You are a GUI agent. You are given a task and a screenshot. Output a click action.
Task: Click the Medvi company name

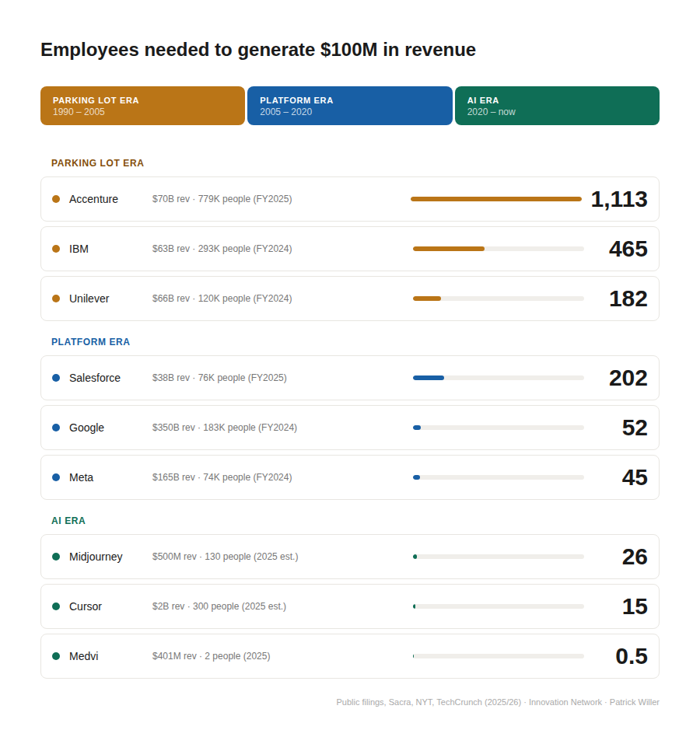[83, 657]
